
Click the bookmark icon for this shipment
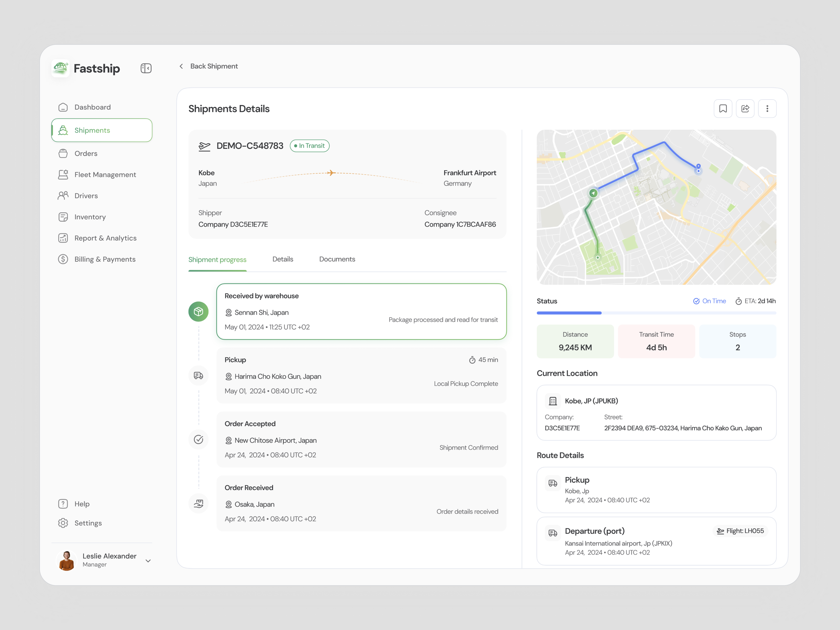tap(723, 108)
